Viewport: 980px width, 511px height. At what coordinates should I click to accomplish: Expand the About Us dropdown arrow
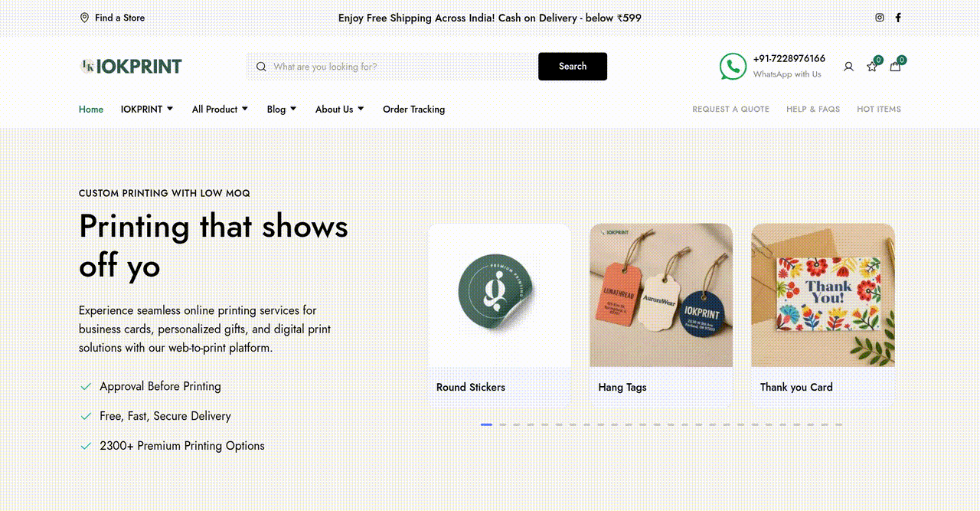361,109
